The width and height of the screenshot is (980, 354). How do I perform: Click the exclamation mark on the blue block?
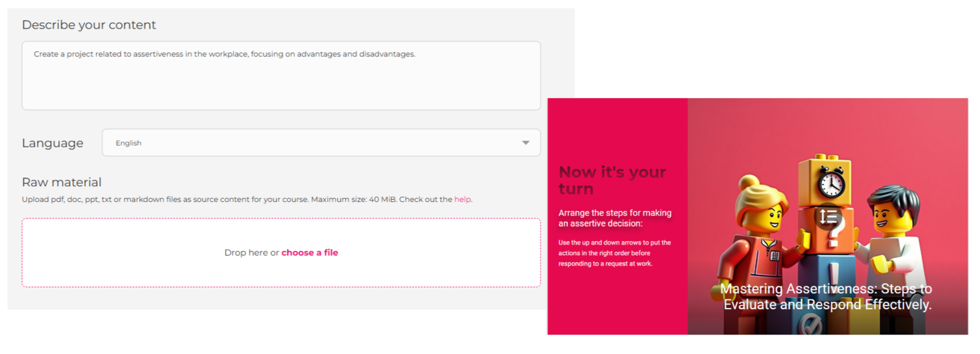[x=834, y=272]
